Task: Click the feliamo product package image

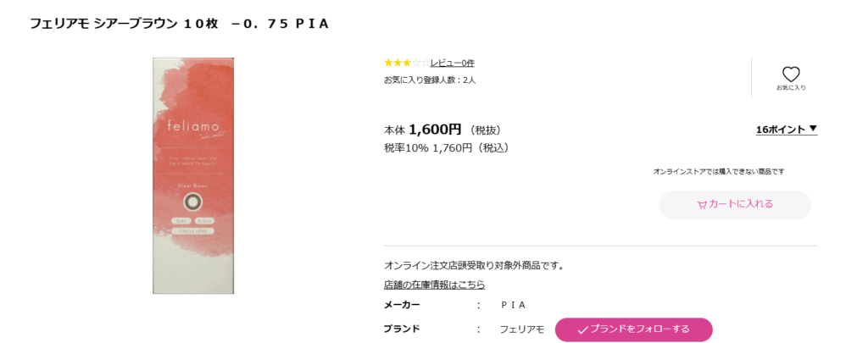Action: click(192, 176)
